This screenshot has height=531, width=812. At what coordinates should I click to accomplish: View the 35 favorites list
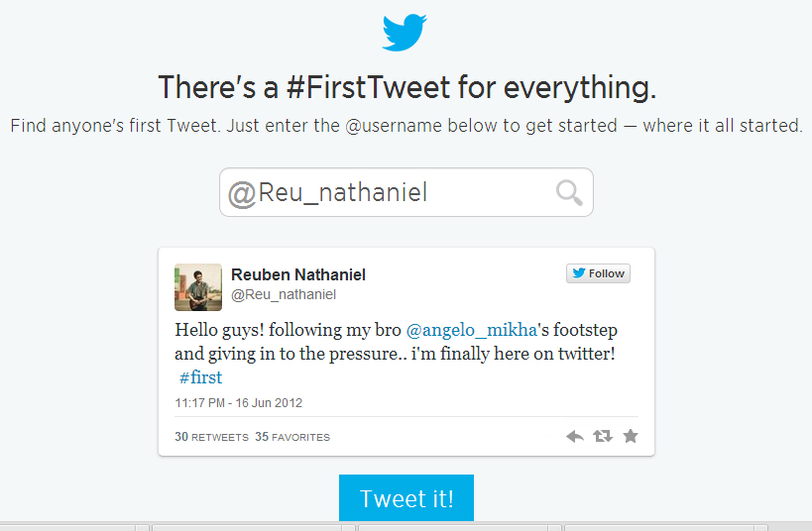pyautogui.click(x=292, y=437)
